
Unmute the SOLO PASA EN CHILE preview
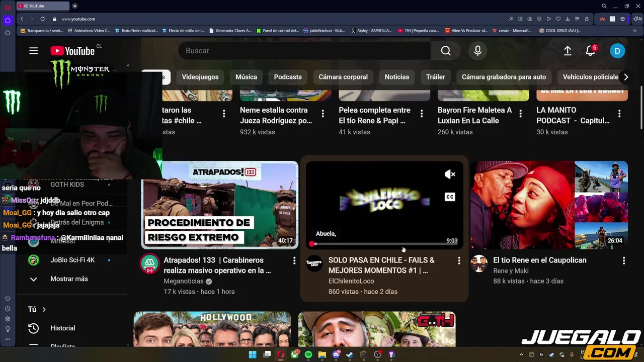point(450,174)
